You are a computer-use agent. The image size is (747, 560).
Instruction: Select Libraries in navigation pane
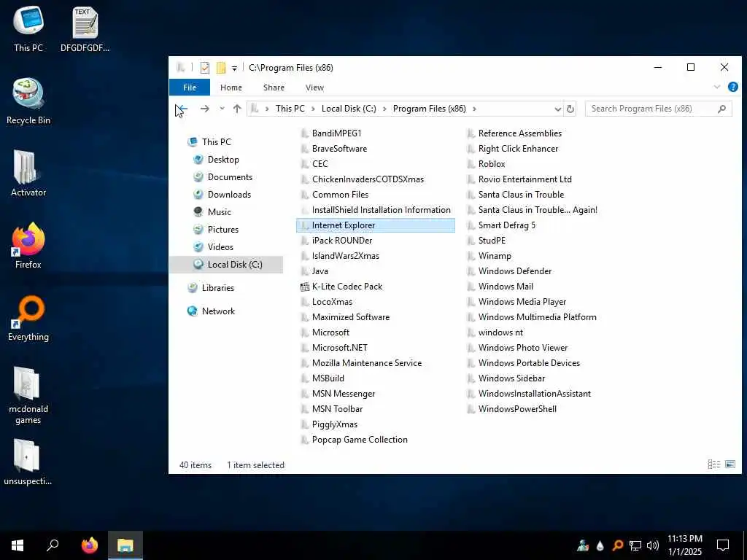pos(211,287)
